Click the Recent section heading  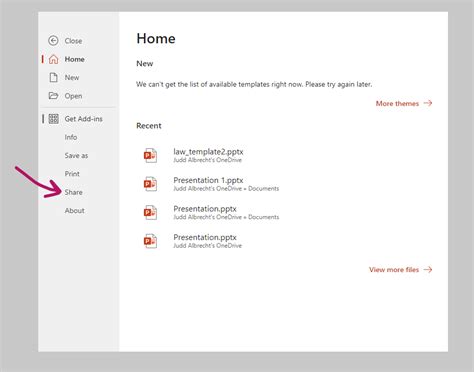149,126
